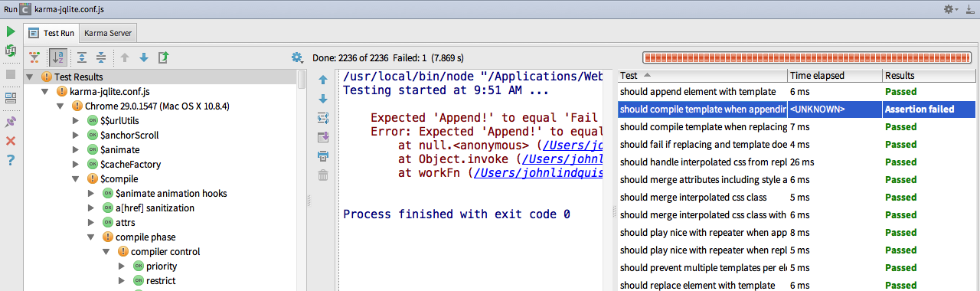Collapse the compile phase node
Viewport: 980px width, 291px height.
click(92, 237)
